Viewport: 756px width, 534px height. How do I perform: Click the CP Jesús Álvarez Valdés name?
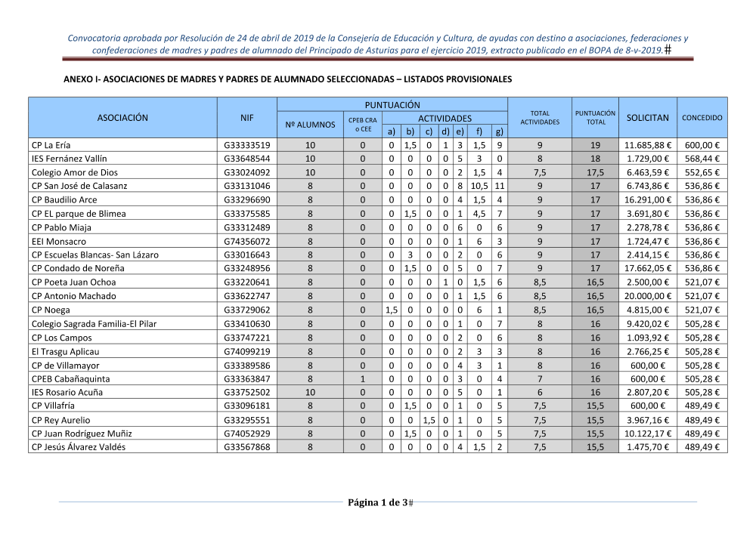click(79, 447)
